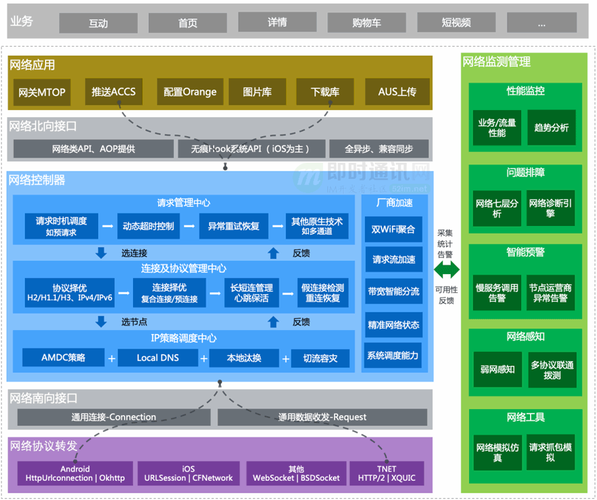Click the 智能预警 section heading
The width and height of the screenshot is (597, 500).
(x=525, y=252)
